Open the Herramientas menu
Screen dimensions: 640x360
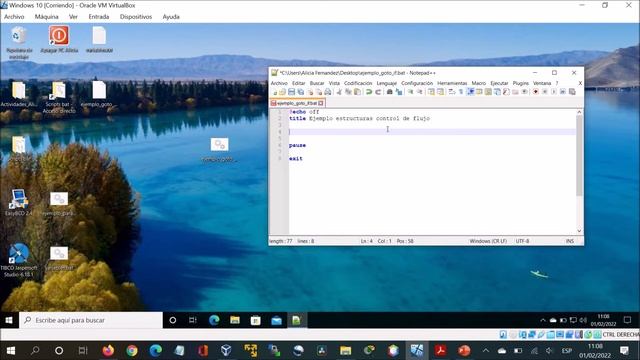pos(452,83)
